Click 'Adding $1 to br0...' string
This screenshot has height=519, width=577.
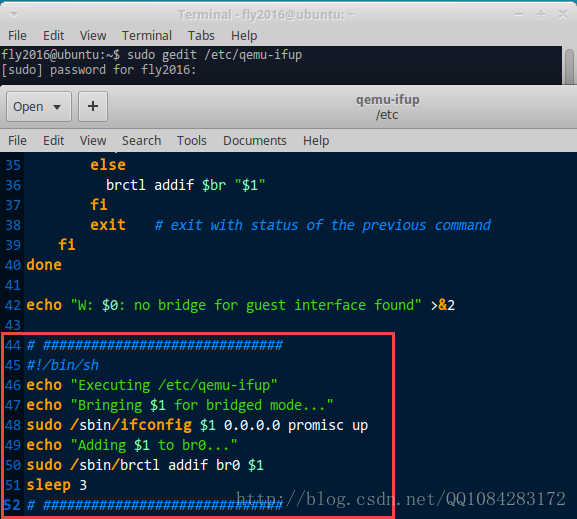coord(154,445)
